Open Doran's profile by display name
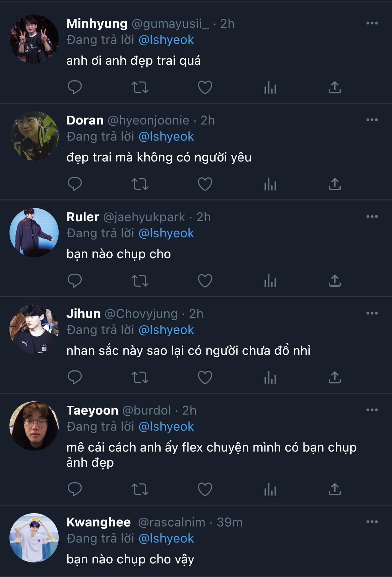 click(x=85, y=120)
